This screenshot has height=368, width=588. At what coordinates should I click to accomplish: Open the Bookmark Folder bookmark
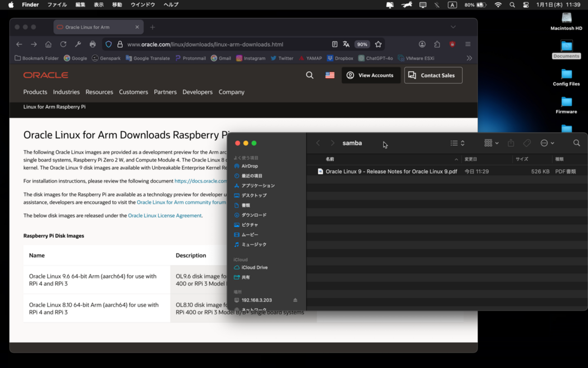[x=37, y=58]
